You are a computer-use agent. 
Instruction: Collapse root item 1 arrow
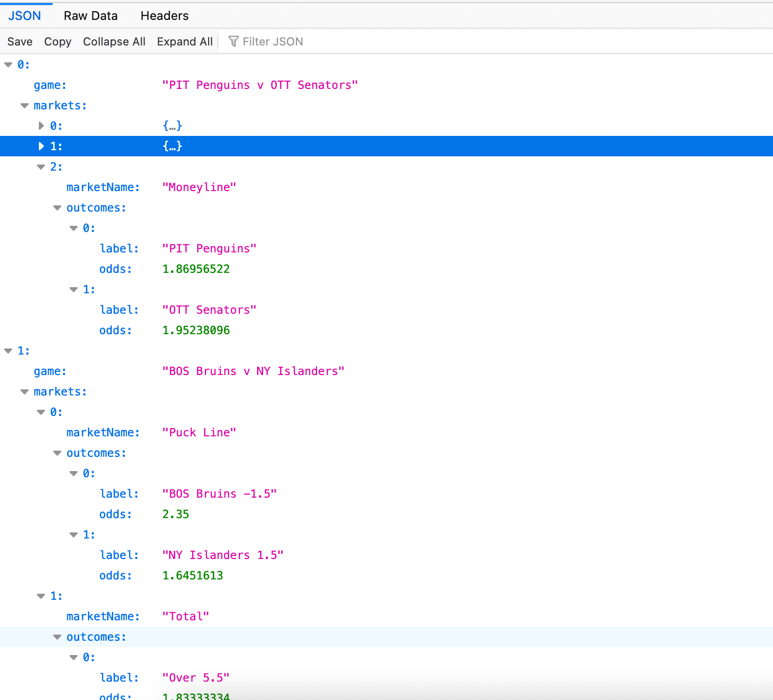[8, 351]
